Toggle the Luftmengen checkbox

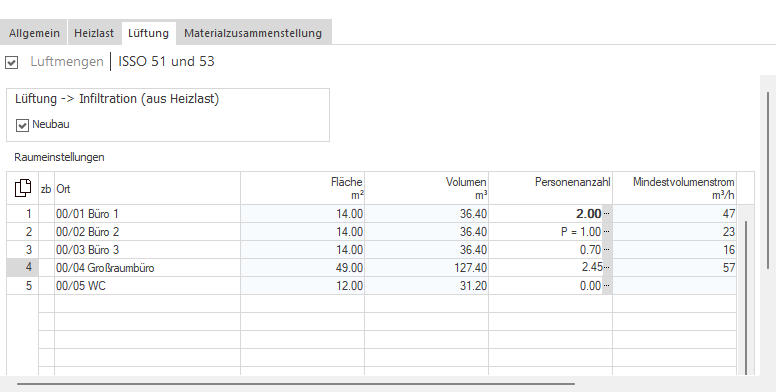pos(12,62)
